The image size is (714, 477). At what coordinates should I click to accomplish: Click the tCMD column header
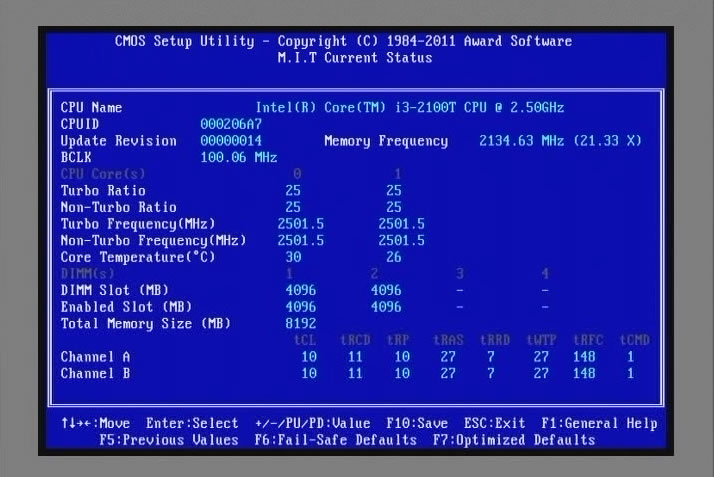[x=635, y=340]
